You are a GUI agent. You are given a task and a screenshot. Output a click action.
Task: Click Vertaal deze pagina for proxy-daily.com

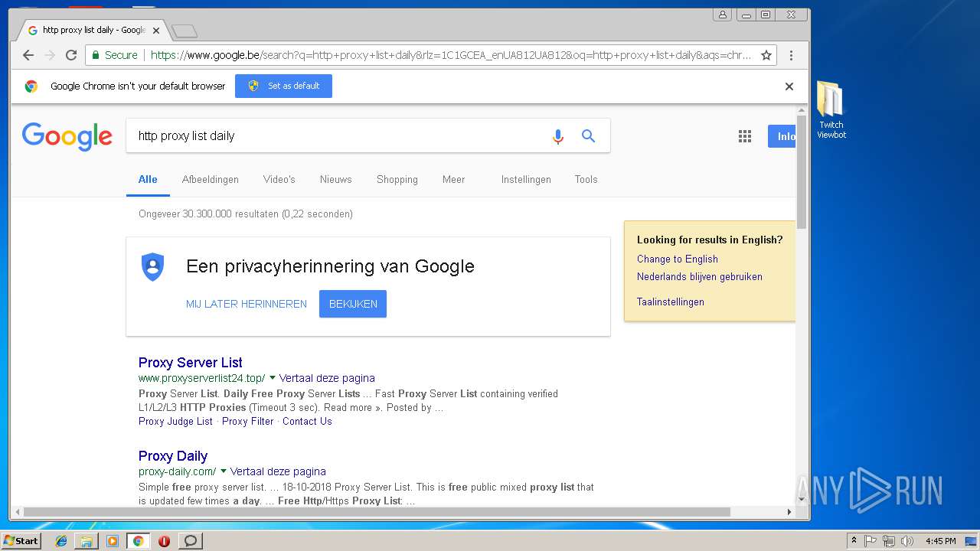coord(278,471)
